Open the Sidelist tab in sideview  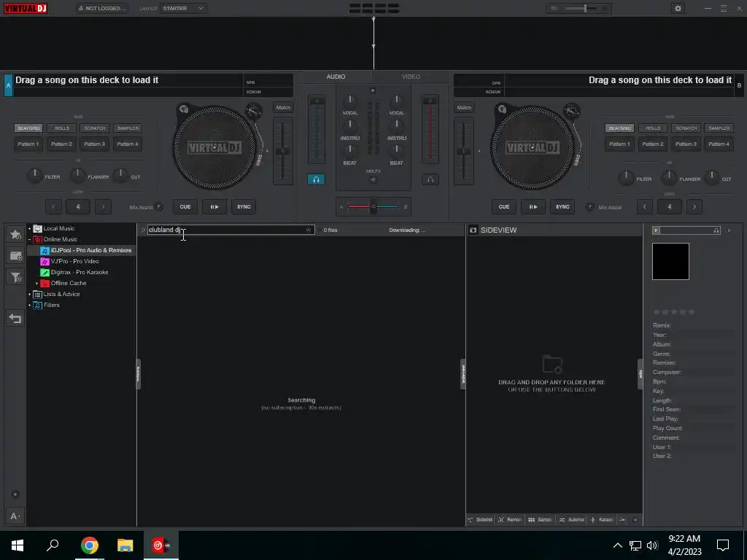(480, 519)
